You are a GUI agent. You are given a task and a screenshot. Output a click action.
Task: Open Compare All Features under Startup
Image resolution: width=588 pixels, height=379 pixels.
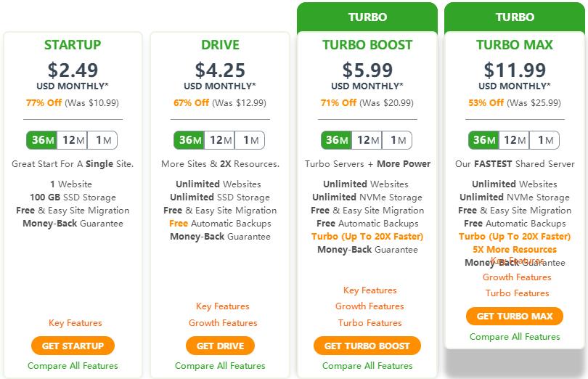(x=73, y=366)
